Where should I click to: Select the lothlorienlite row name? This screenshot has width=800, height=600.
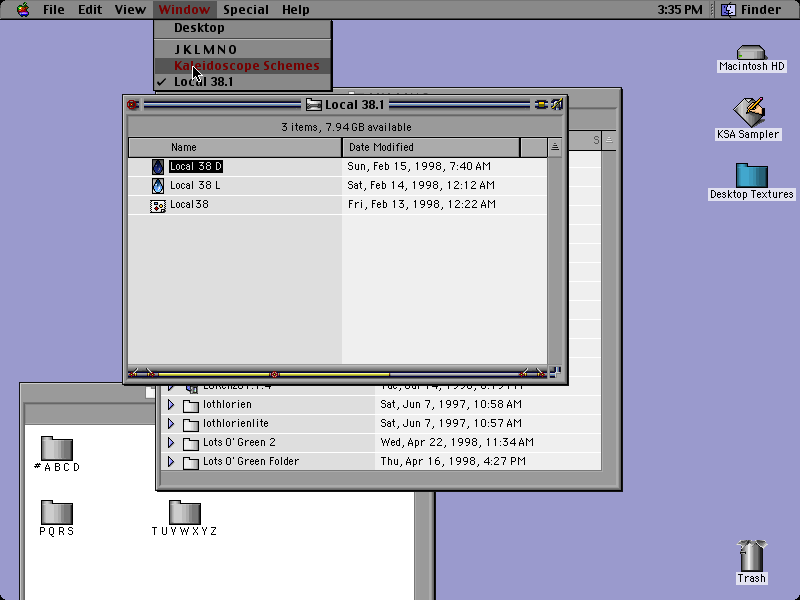click(x=236, y=423)
